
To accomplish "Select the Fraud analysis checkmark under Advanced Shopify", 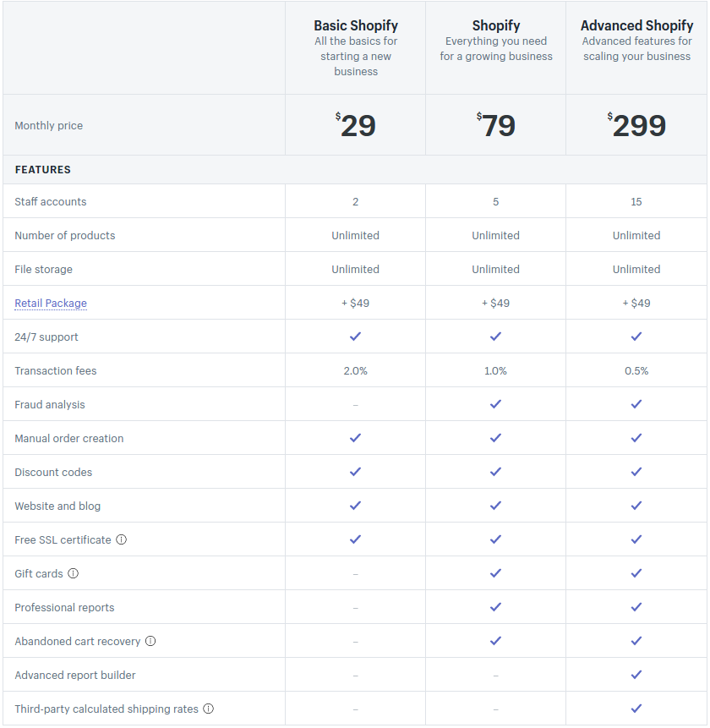I will (x=636, y=404).
